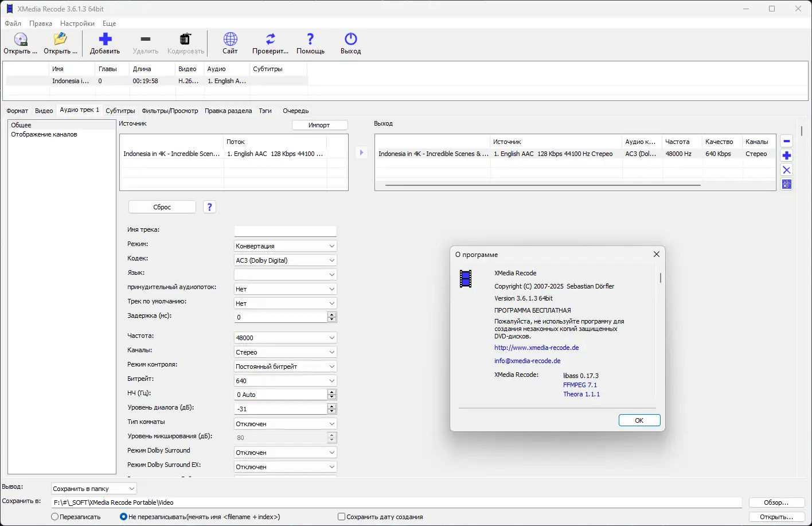Click the info@xmedia-recode.de email link
This screenshot has width=812, height=526.
click(x=528, y=361)
